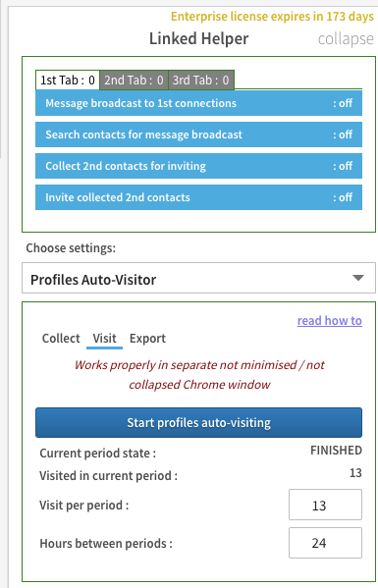
Task: Toggle Collect 2nd contacts for inviting
Action: coord(198,166)
